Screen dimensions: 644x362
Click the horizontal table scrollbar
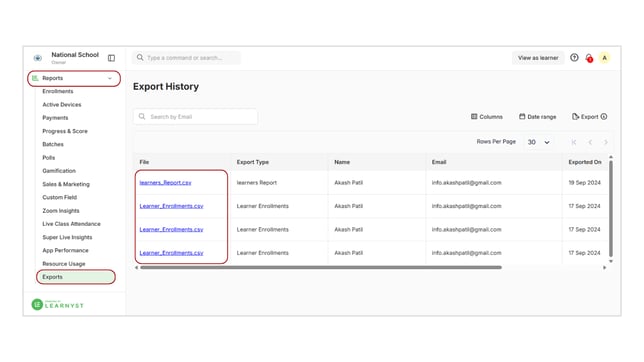(321, 267)
